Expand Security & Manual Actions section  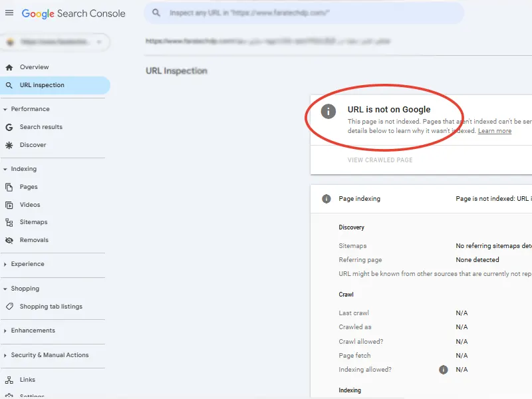pos(5,355)
